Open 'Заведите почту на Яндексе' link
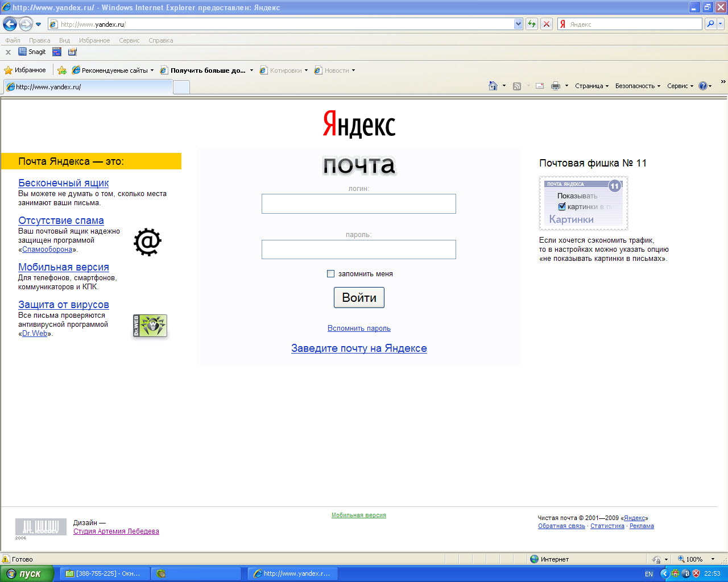This screenshot has height=582, width=728. 359,348
